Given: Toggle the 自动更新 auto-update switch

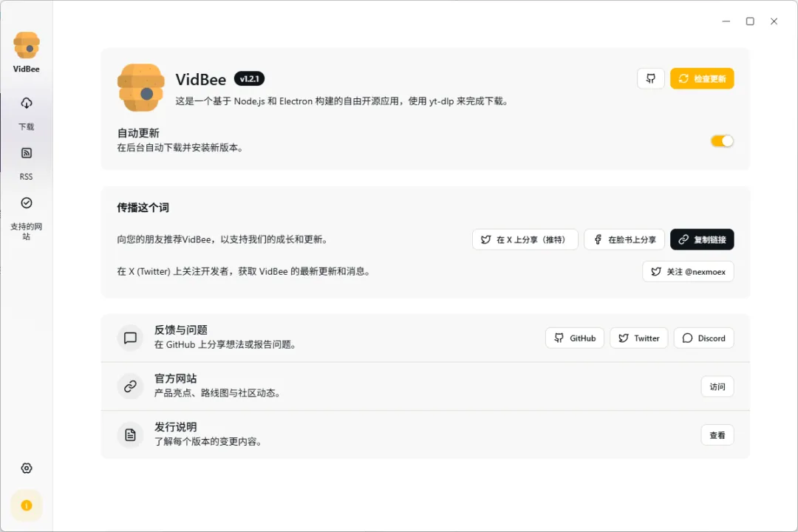Looking at the screenshot, I should tap(722, 141).
